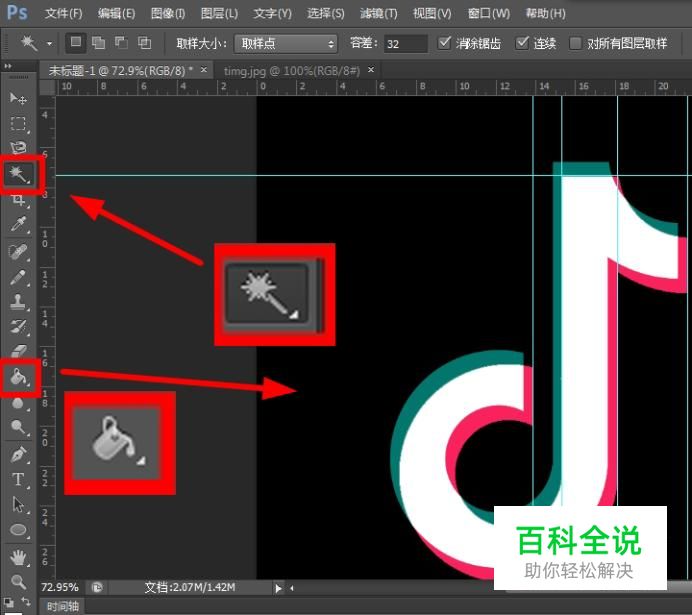Toggle the 消除锯齿 anti-alias checkbox
The image size is (692, 615).
coord(444,43)
